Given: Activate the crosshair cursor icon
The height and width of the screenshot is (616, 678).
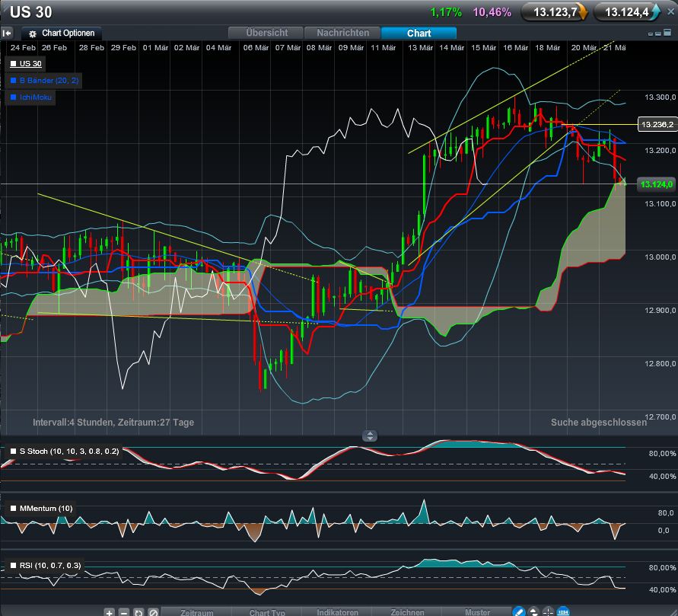Looking at the screenshot, I should [x=547, y=611].
